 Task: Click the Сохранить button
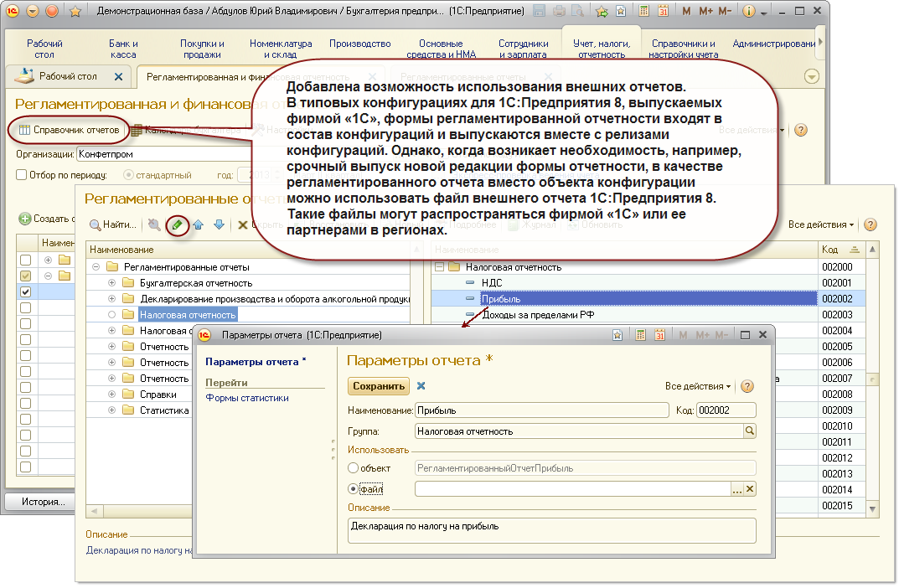pos(379,386)
